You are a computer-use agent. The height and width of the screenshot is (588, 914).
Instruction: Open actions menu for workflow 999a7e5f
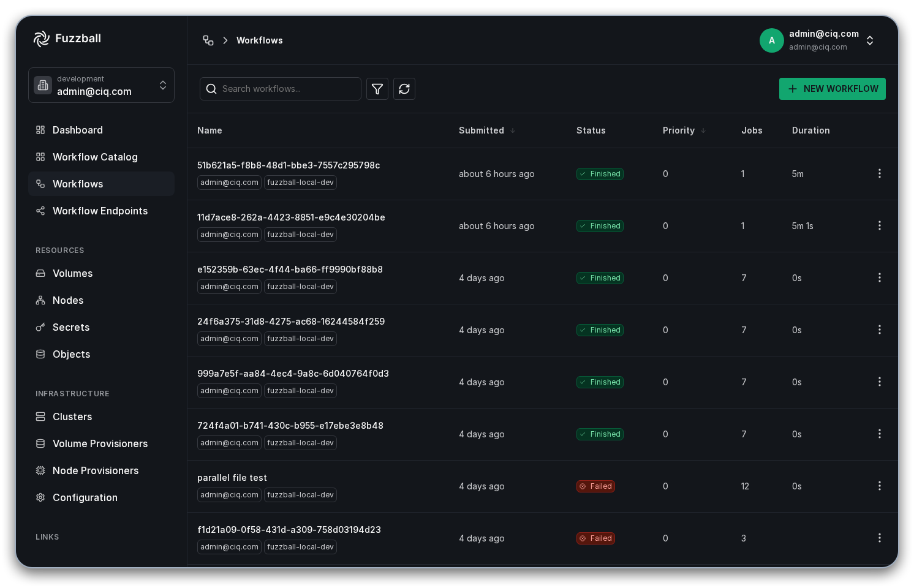(880, 382)
